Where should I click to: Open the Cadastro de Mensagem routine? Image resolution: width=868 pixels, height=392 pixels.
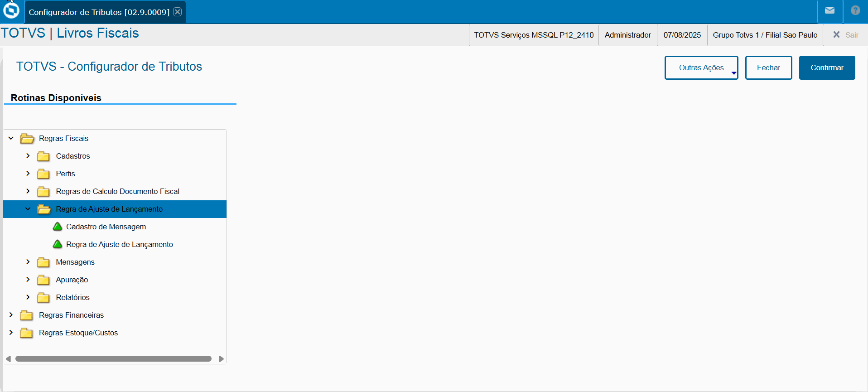pyautogui.click(x=106, y=227)
